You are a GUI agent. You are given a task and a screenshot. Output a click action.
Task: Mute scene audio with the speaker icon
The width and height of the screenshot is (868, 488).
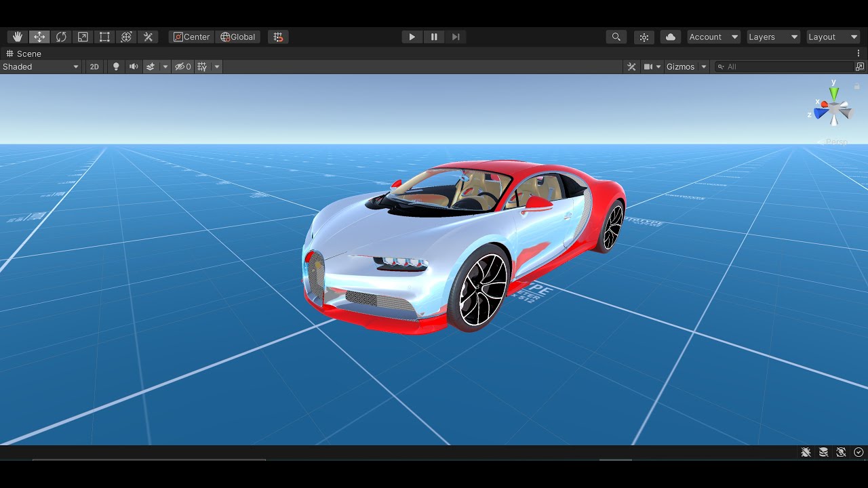coord(134,66)
